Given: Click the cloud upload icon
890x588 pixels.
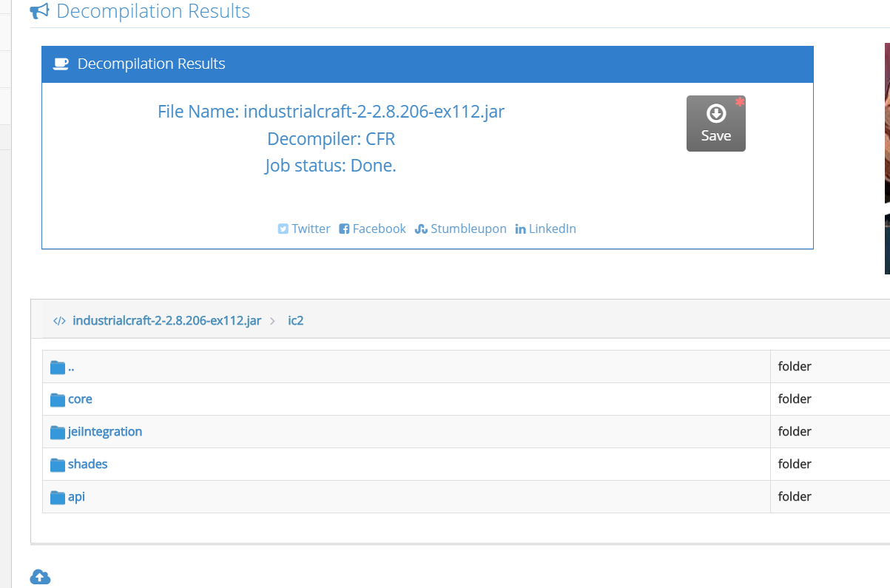Looking at the screenshot, I should 40,577.
